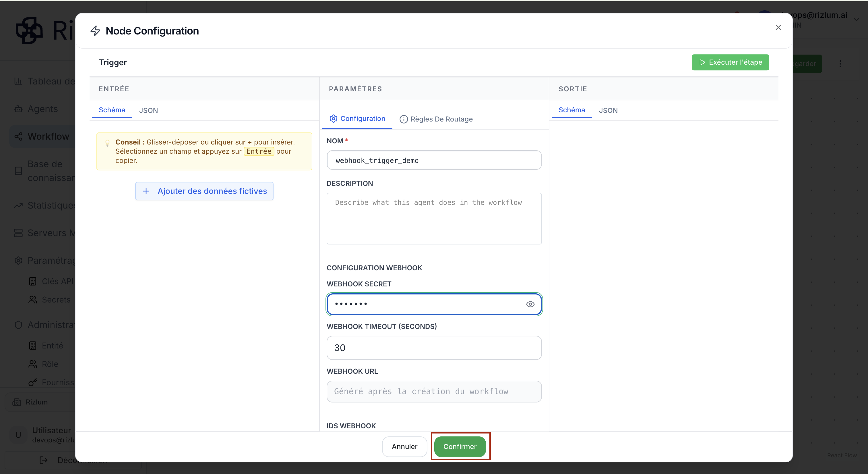Click the Rizlum organization icon in sidebar
Image resolution: width=868 pixels, height=474 pixels.
pyautogui.click(x=17, y=402)
